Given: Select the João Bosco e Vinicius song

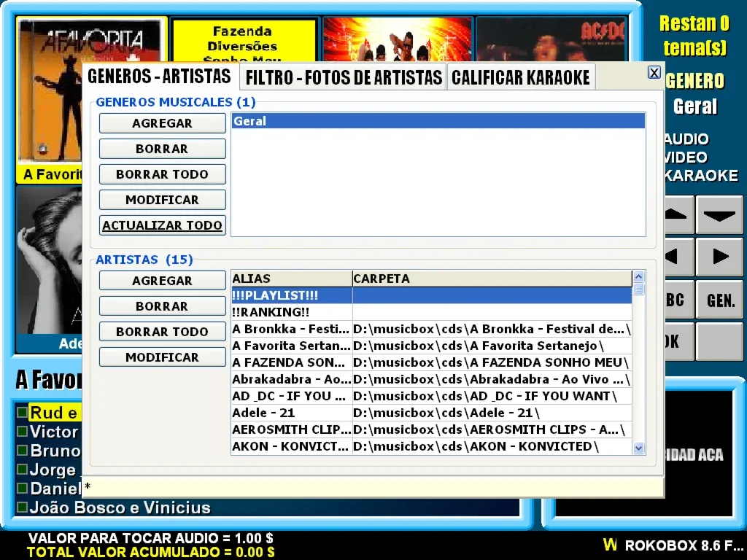Looking at the screenshot, I should click(120, 507).
